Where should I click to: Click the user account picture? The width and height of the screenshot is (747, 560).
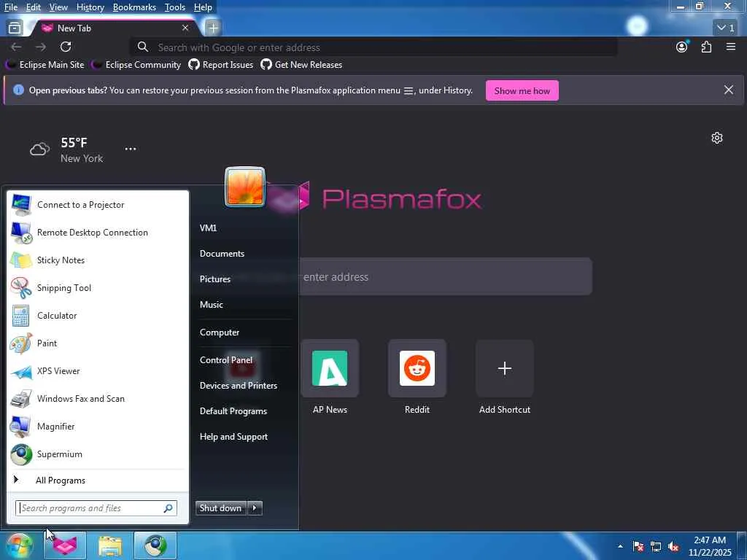pyautogui.click(x=245, y=187)
